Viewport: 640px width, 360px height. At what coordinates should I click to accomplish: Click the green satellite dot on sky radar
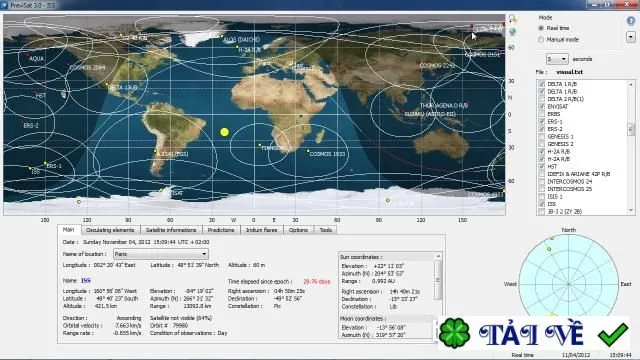549,249
